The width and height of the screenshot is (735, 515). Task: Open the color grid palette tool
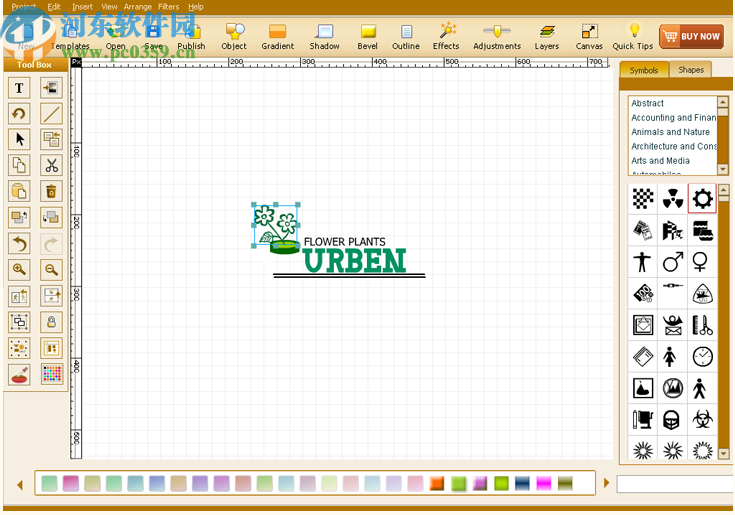[51, 374]
